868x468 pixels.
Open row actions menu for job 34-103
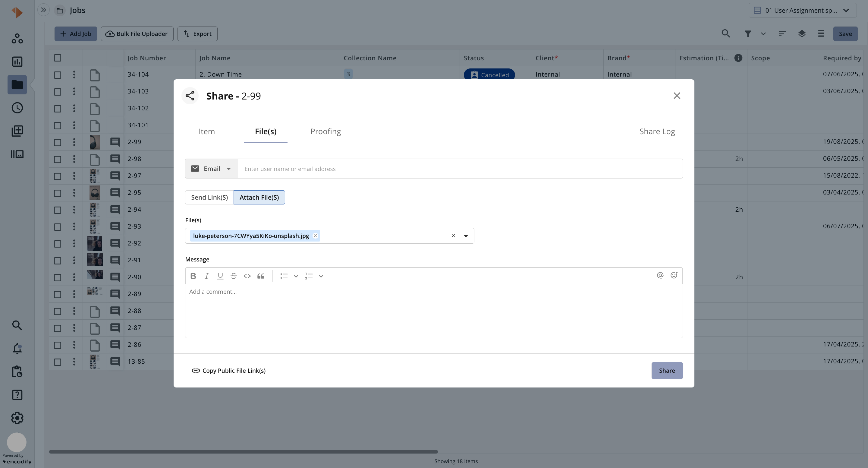pyautogui.click(x=74, y=91)
